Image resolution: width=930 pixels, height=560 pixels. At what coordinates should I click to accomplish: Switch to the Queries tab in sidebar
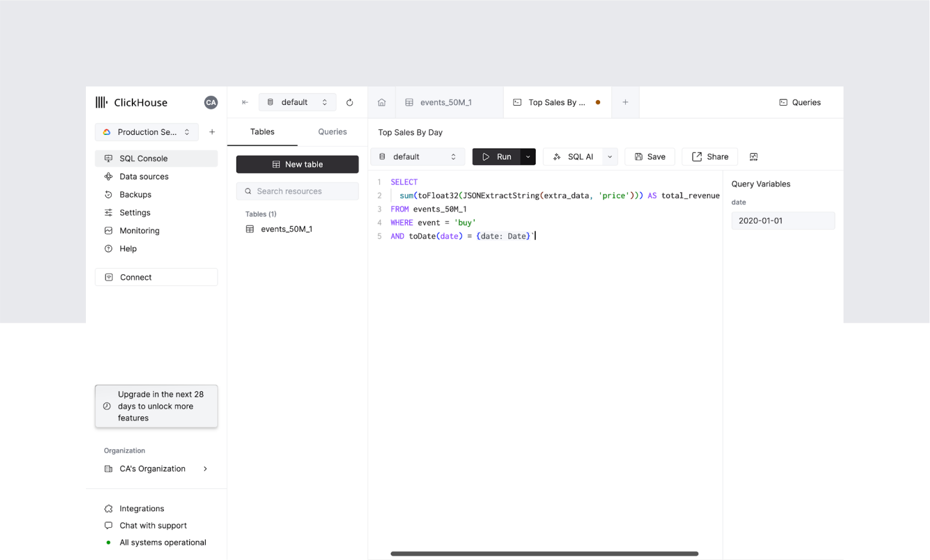coord(332,132)
